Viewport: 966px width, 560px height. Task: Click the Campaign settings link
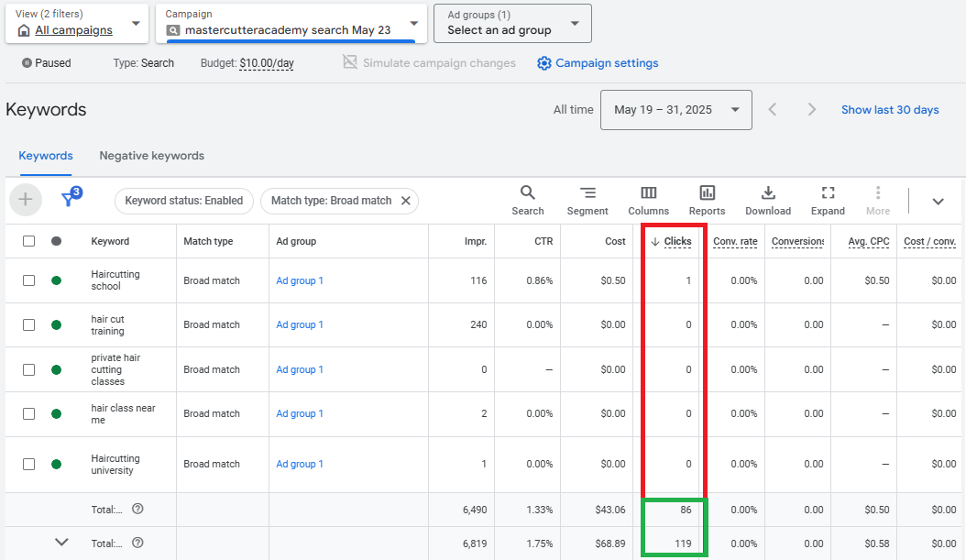click(607, 63)
